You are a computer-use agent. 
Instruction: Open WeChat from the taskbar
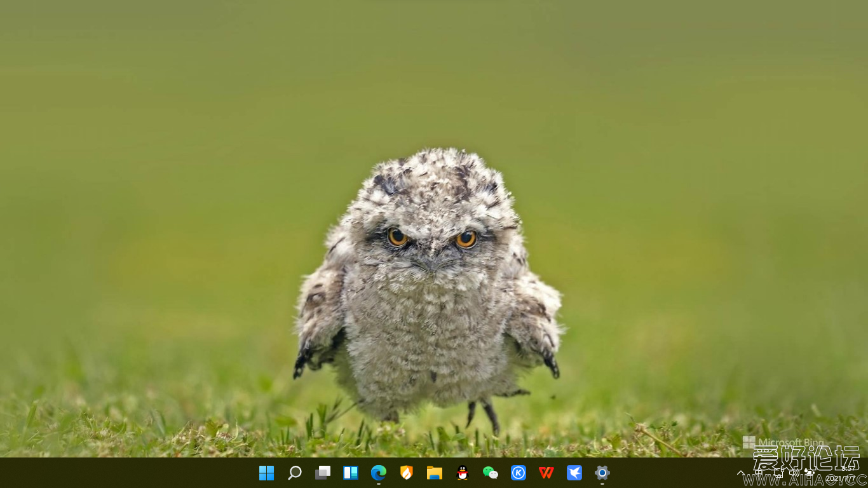tap(491, 473)
